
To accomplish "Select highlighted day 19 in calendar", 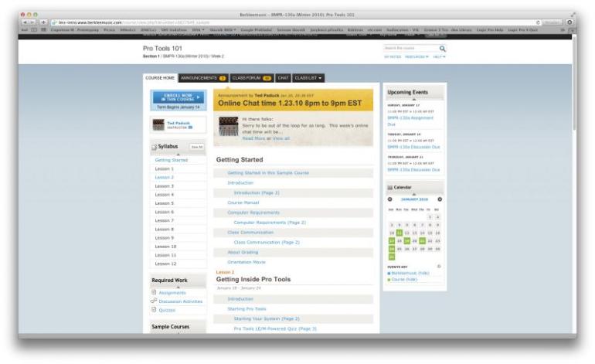I will coord(406,241).
